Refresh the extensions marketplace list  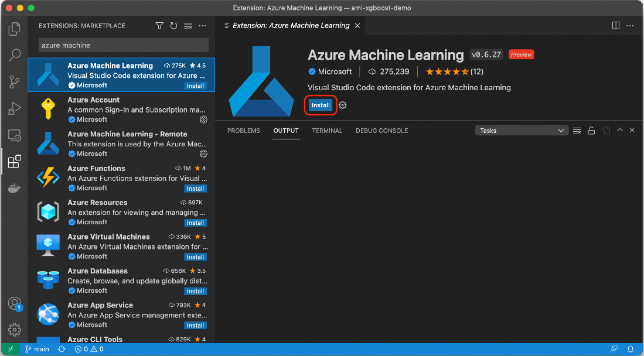click(x=173, y=26)
